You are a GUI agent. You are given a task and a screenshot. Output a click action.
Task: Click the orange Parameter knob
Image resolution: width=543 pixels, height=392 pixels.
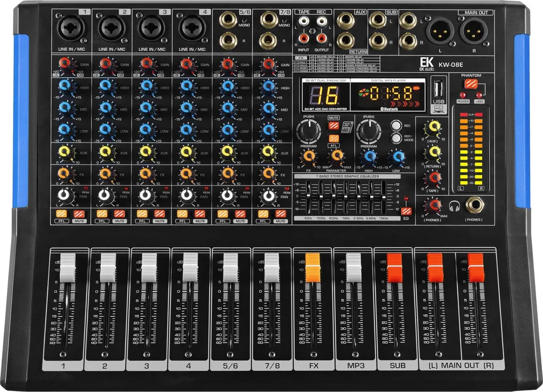click(336, 157)
